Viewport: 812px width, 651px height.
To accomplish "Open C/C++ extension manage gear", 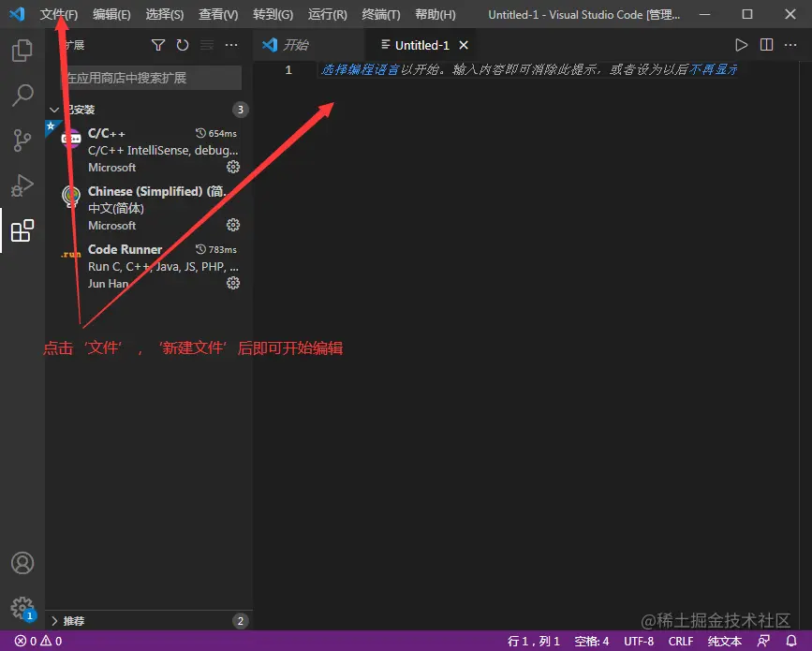I will [x=233, y=167].
